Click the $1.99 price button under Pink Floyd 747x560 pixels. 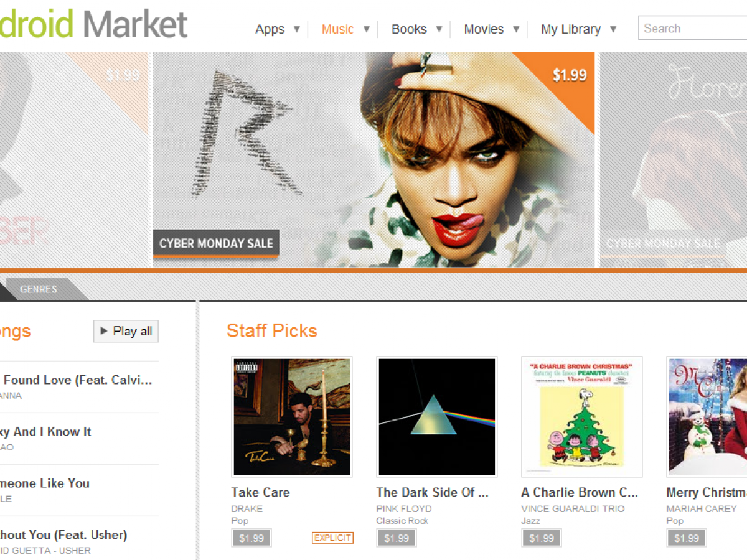pos(397,538)
